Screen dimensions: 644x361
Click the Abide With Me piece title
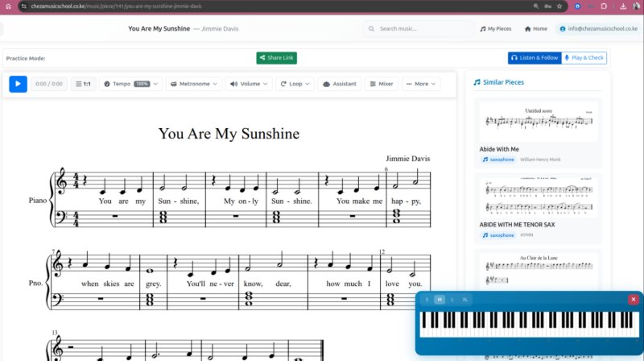pyautogui.click(x=499, y=149)
